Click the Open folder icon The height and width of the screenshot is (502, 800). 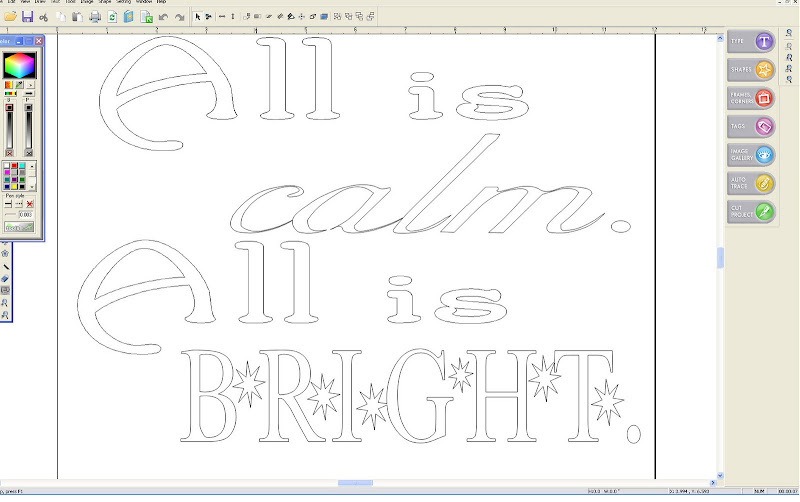point(10,17)
